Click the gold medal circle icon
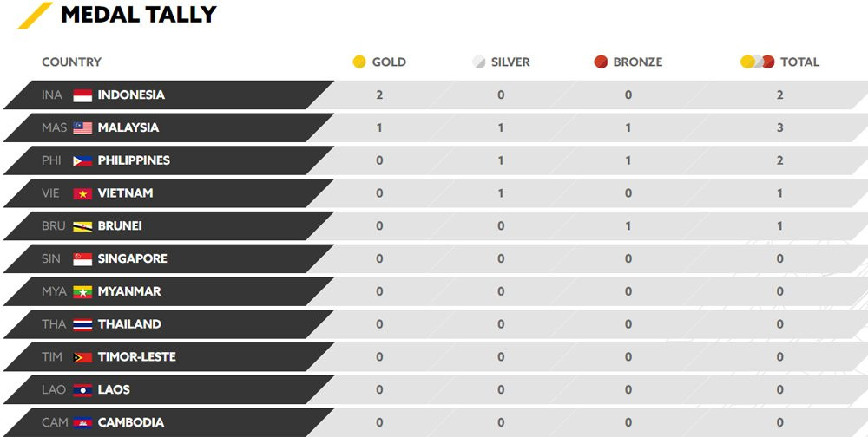 359,62
